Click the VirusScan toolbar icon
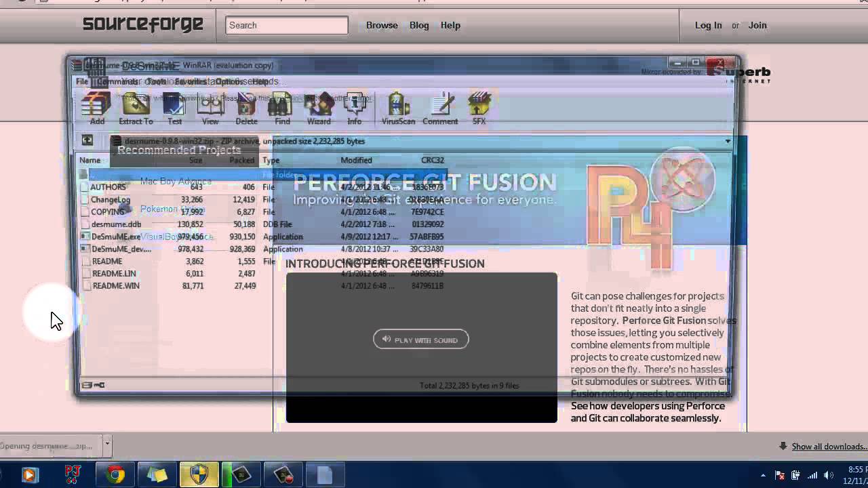The height and width of the screenshot is (488, 868). tap(398, 108)
